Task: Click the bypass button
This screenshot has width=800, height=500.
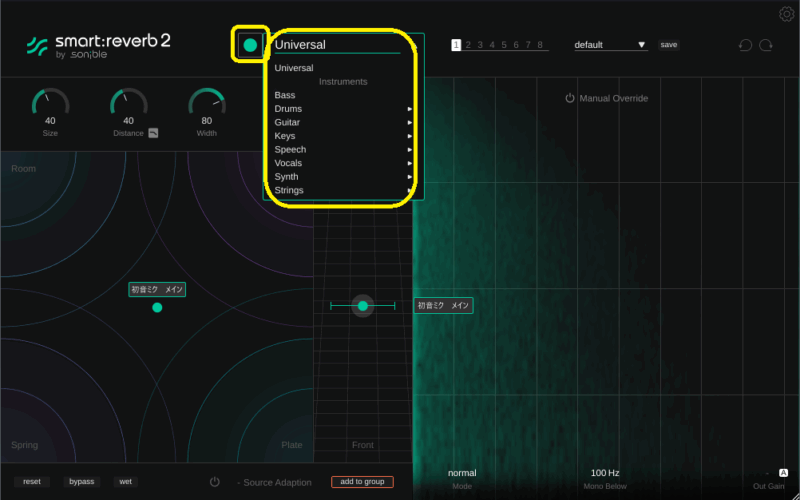Action: (x=82, y=482)
